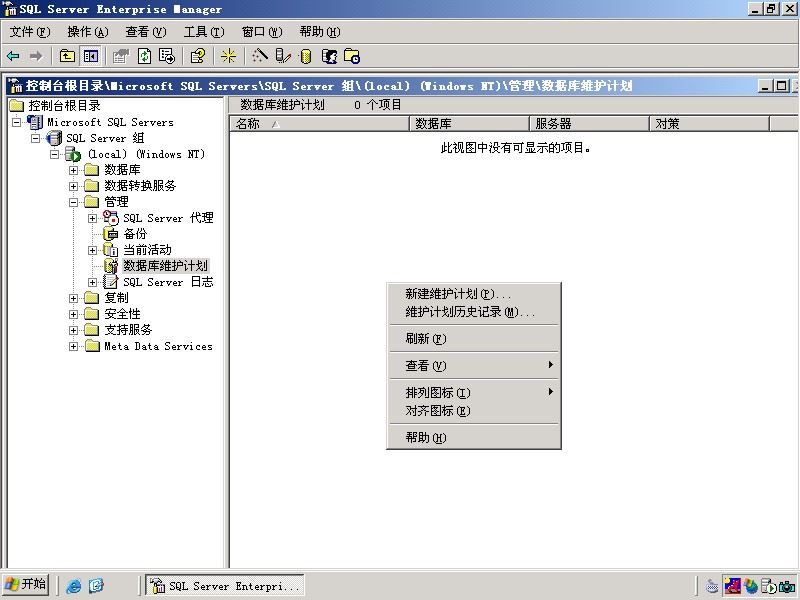Click the second quick launch icon beside IE
800x600 pixels.
click(96, 586)
